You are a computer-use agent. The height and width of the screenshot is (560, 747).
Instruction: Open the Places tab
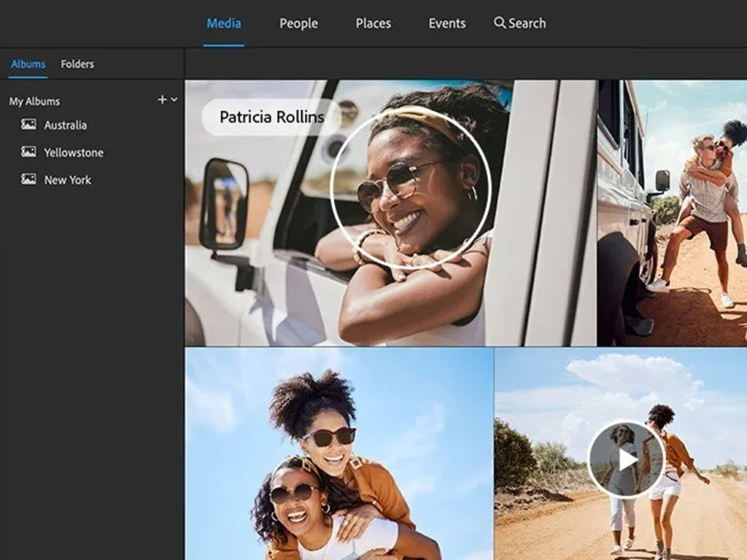373,23
